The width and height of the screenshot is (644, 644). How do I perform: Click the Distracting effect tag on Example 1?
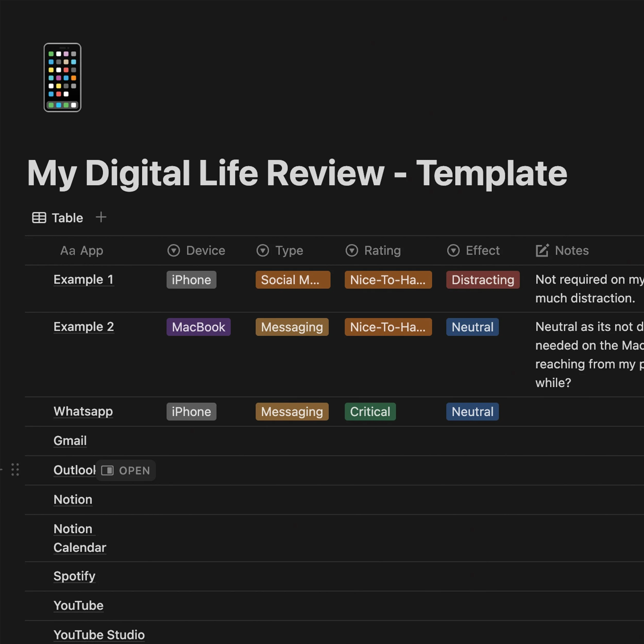click(482, 280)
